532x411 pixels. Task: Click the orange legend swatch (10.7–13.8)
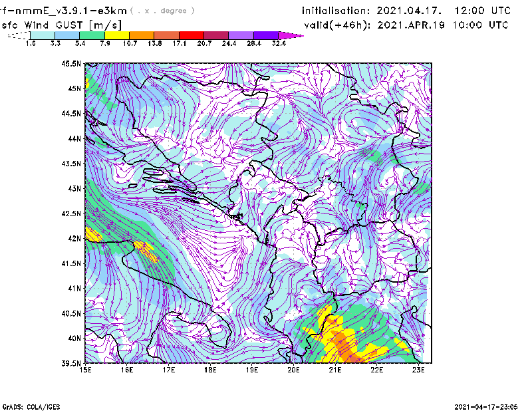click(142, 35)
